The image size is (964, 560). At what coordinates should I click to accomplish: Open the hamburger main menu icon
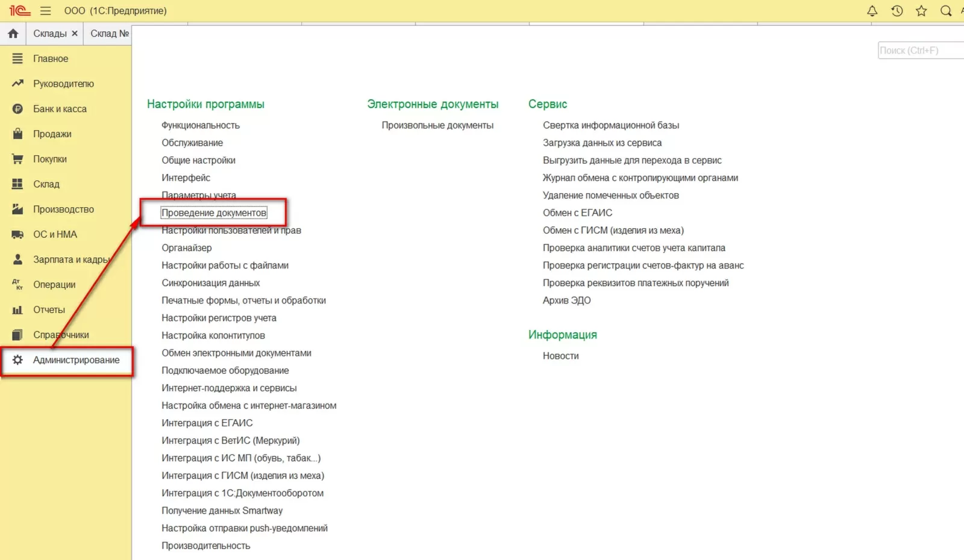[x=45, y=11]
